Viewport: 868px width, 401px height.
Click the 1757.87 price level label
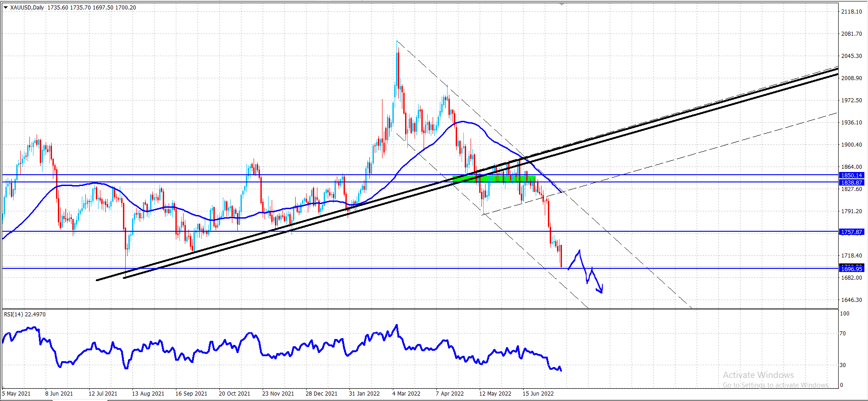point(852,232)
